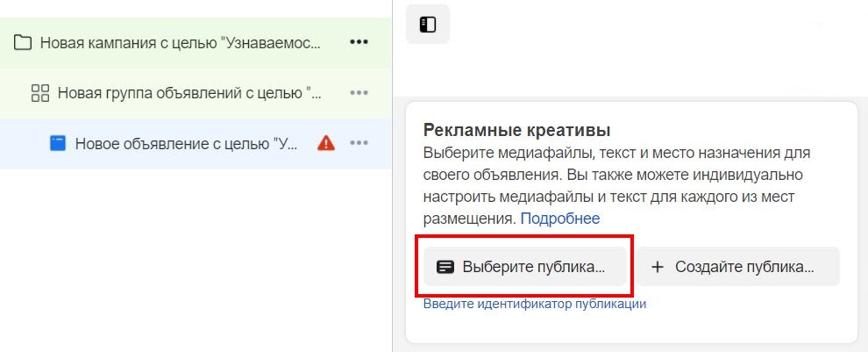The width and height of the screenshot is (868, 352).
Task: Click the ad set grid icon
Action: coord(39,93)
